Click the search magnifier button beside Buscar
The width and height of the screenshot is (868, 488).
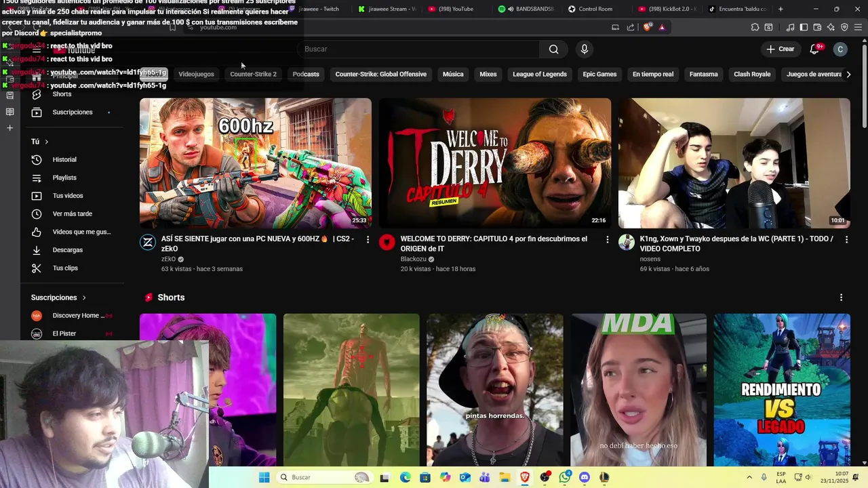click(x=554, y=49)
